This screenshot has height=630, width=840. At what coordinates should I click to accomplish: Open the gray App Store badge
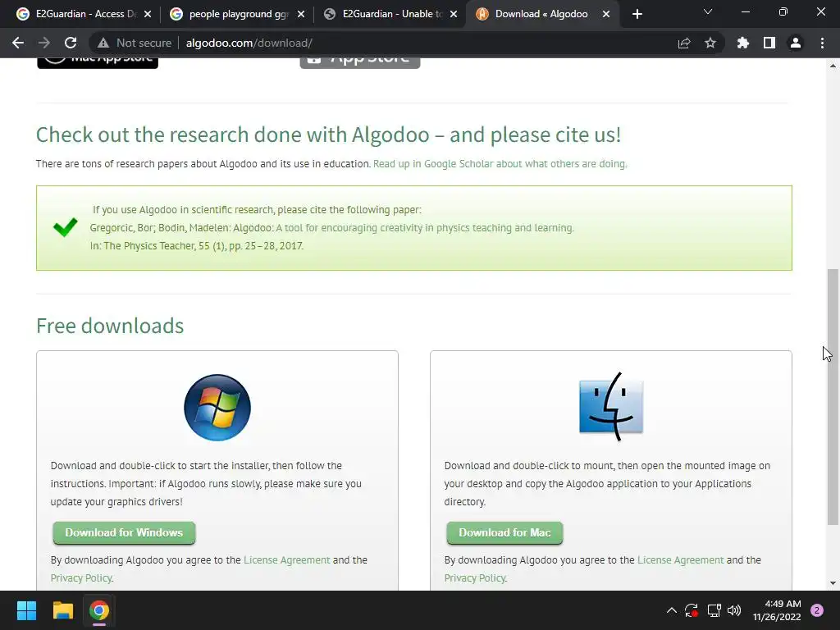point(360,62)
